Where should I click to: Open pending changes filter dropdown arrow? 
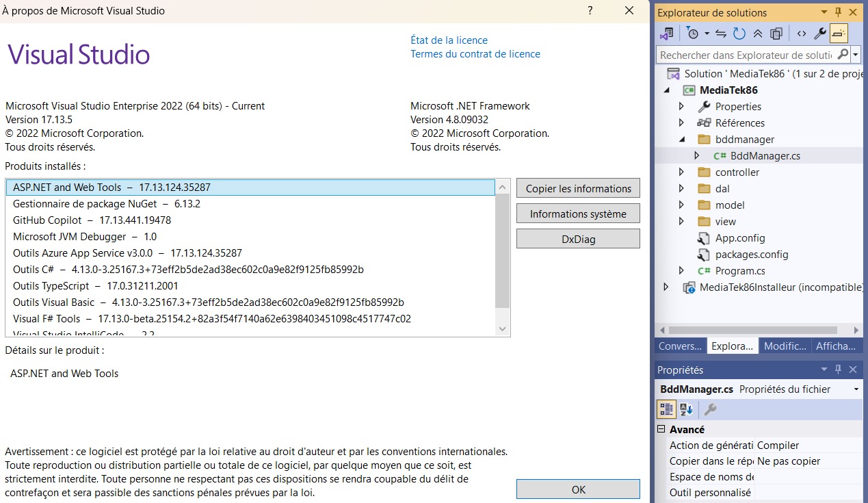(706, 34)
